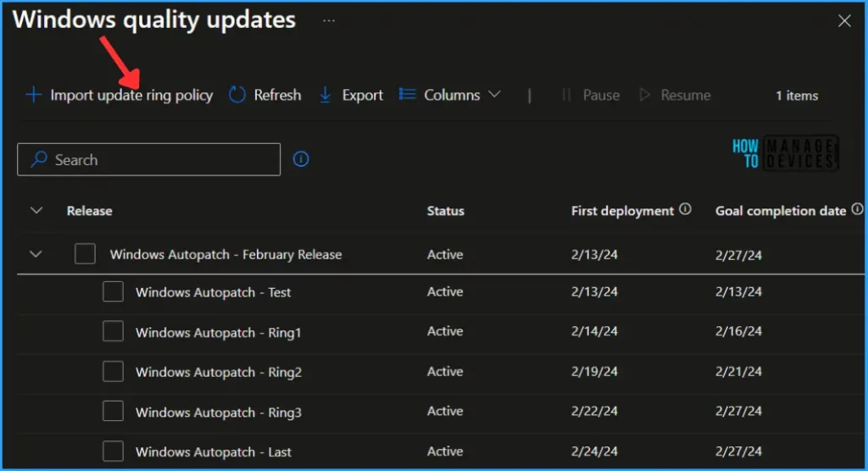The height and width of the screenshot is (471, 868).
Task: Click the info icon beside First deployment
Action: coord(685,209)
